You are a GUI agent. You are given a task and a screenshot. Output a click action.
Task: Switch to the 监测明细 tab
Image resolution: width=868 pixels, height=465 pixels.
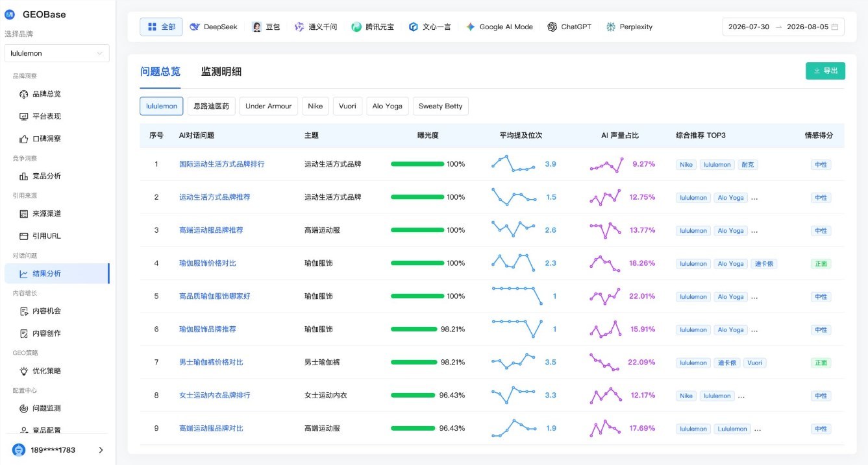click(221, 72)
